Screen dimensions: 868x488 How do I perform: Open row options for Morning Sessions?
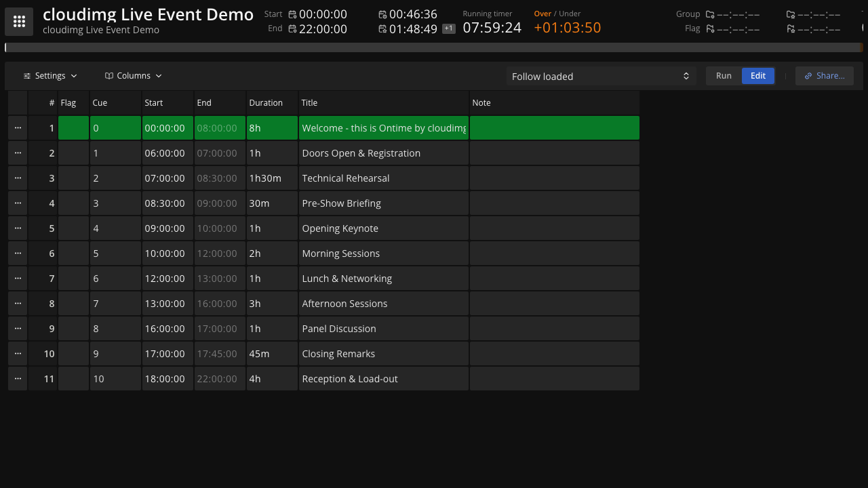[18, 253]
